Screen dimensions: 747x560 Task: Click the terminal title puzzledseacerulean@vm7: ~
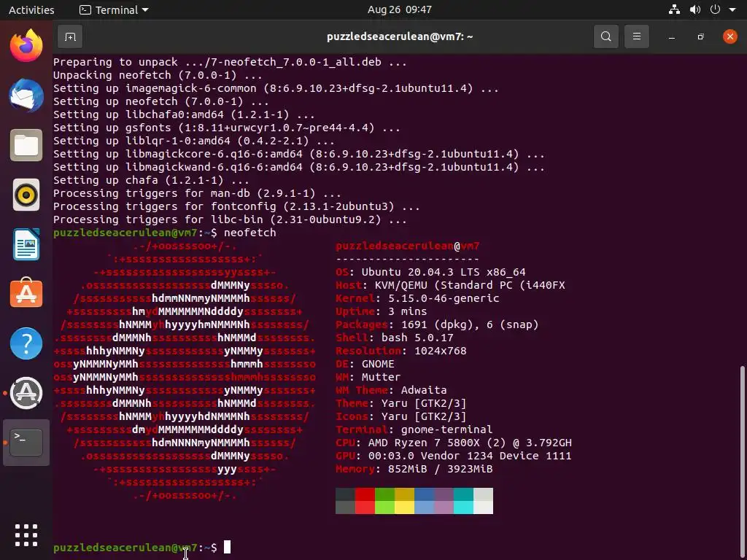(400, 36)
